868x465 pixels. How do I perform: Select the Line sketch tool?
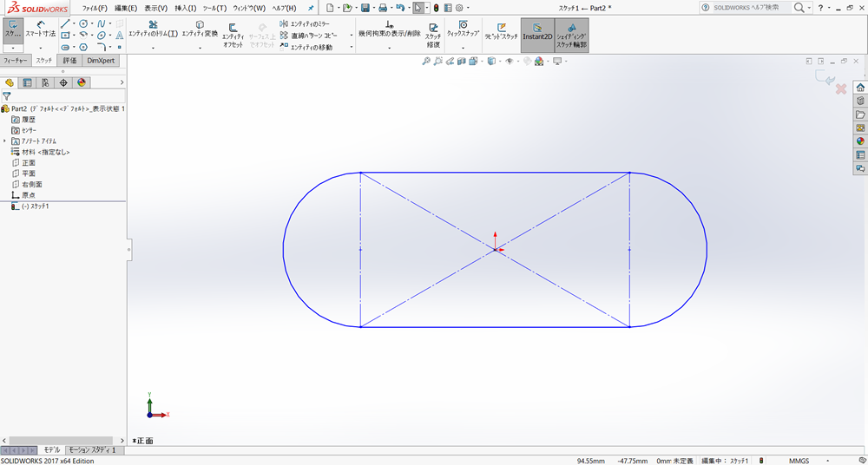pyautogui.click(x=65, y=23)
